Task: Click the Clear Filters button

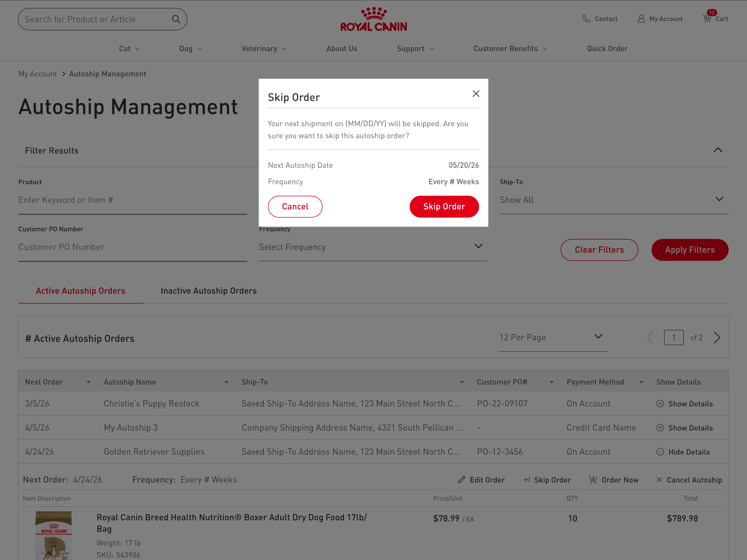Action: click(x=599, y=250)
